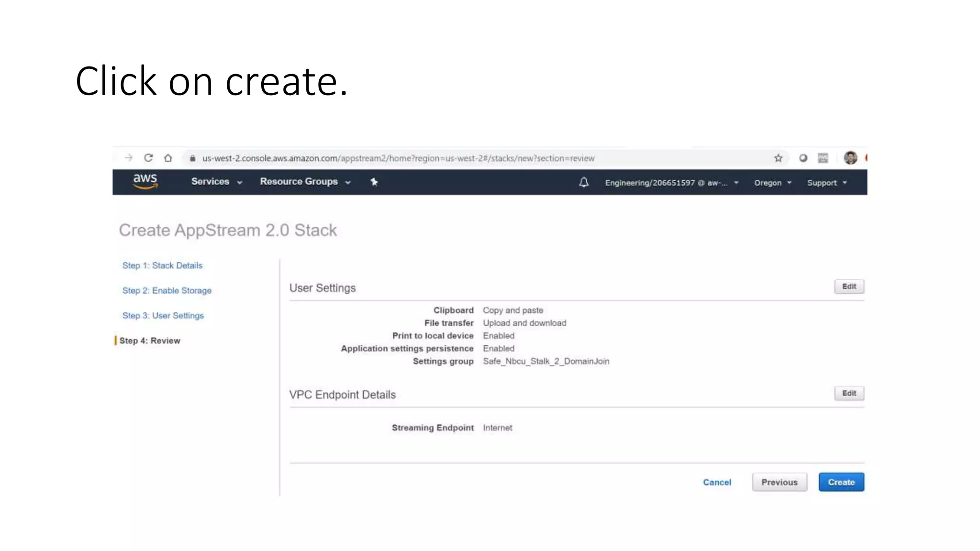The width and height of the screenshot is (980, 551).
Task: Click the pin shortcut icon in AWS navbar
Action: [374, 182]
